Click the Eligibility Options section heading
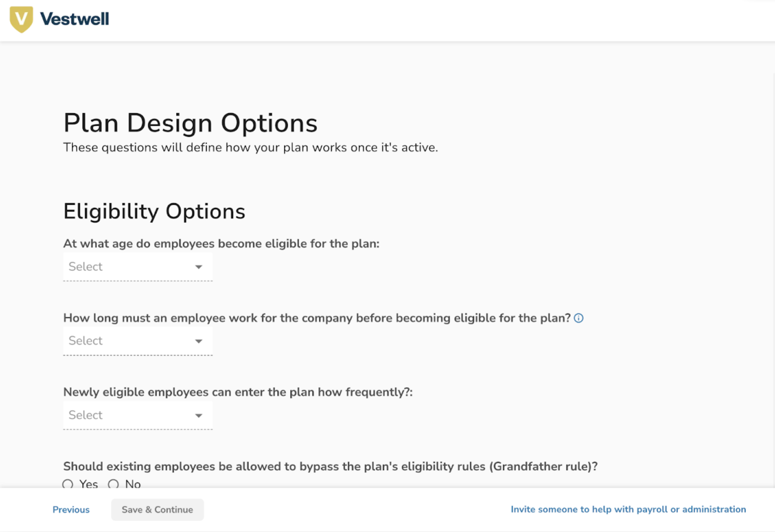 click(154, 211)
